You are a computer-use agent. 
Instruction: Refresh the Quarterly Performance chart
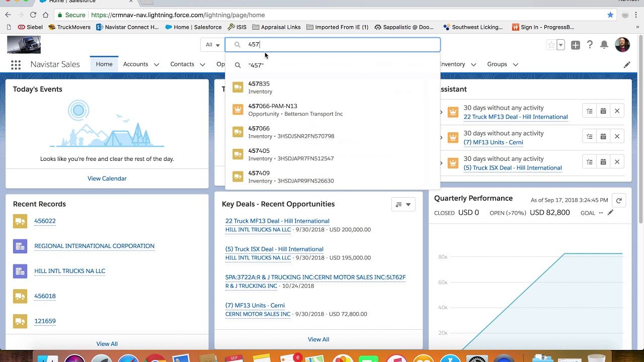tap(619, 201)
